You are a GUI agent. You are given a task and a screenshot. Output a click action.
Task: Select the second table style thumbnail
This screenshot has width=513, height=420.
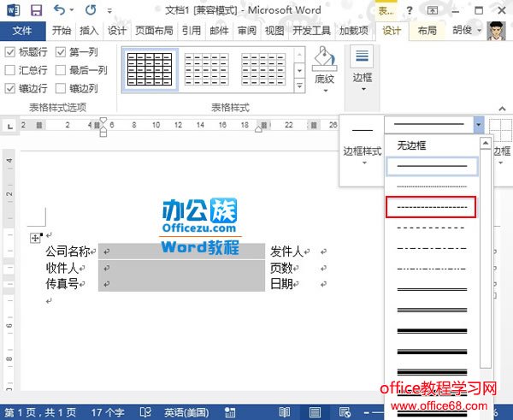pos(206,69)
